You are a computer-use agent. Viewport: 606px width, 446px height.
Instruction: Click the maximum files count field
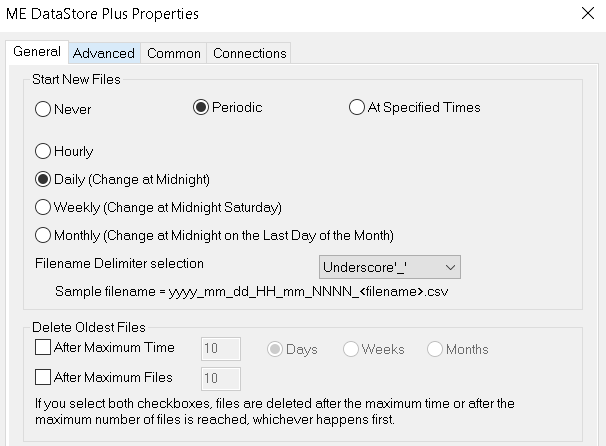pyautogui.click(x=221, y=379)
